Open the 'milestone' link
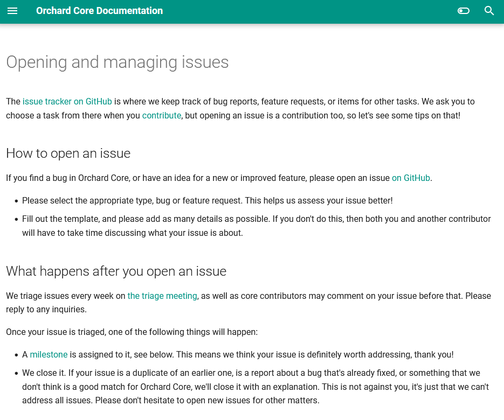 (x=49, y=354)
